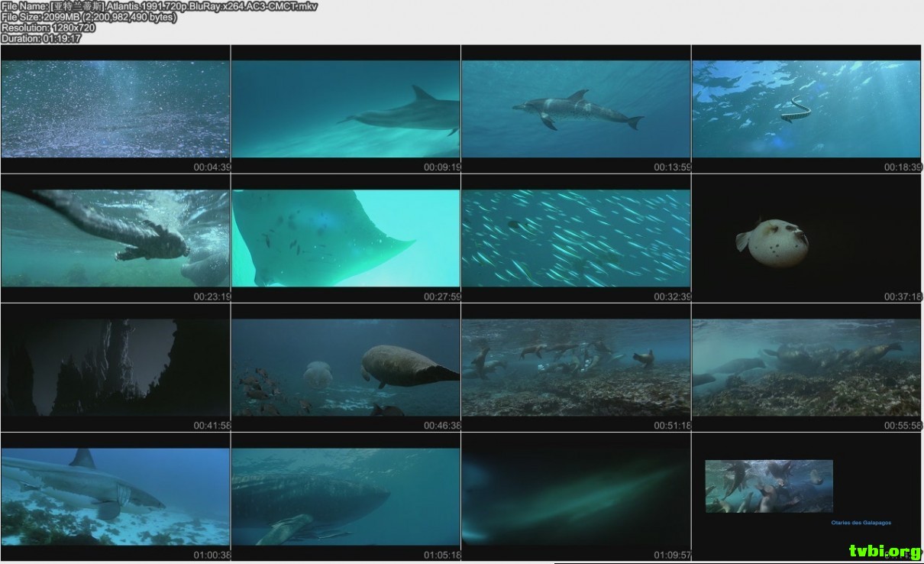Click the great white shark thumbnail at 01:00:38
Image resolution: width=924 pixels, height=564 pixels.
coord(115,497)
